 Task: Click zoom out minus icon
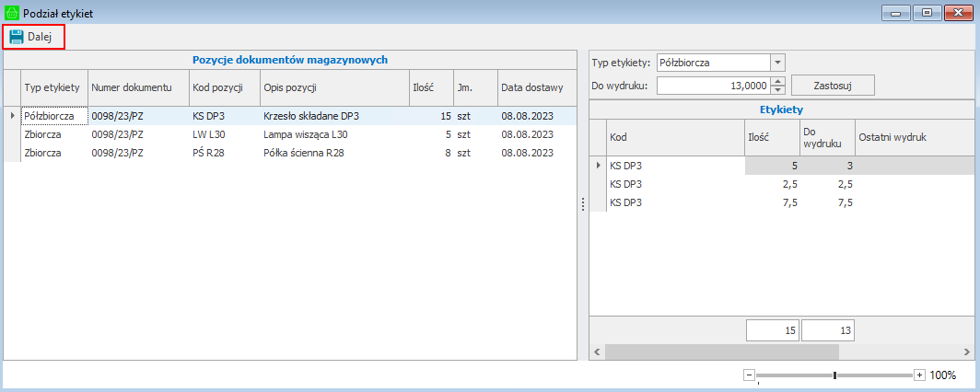(x=749, y=375)
